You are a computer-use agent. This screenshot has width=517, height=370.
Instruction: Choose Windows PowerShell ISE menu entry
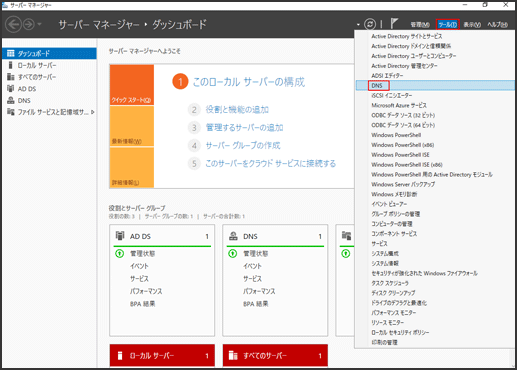[400, 155]
